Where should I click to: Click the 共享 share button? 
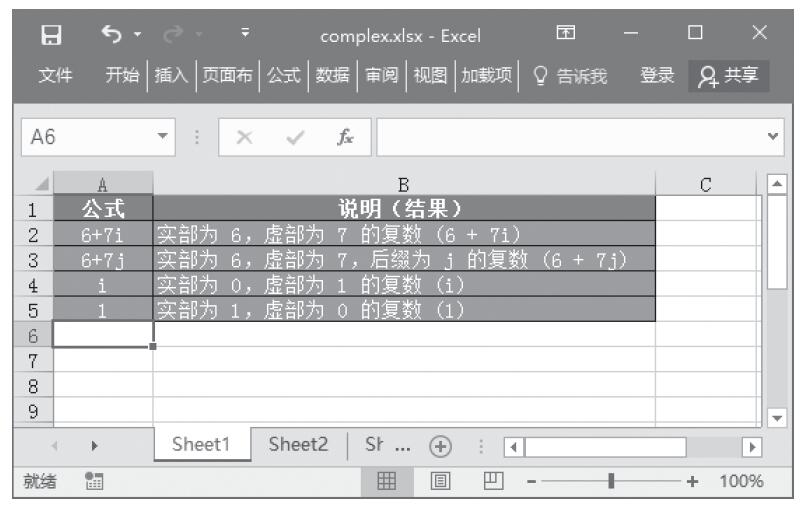click(x=728, y=74)
